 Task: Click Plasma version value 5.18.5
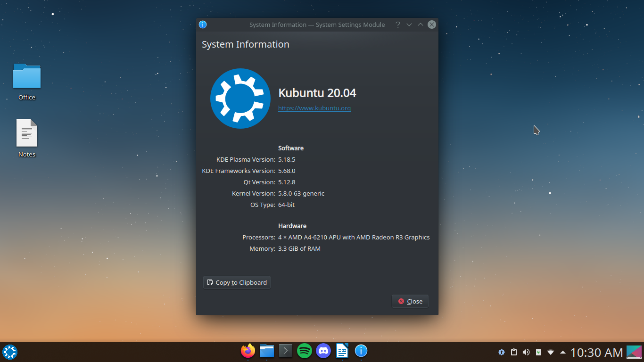(x=287, y=159)
